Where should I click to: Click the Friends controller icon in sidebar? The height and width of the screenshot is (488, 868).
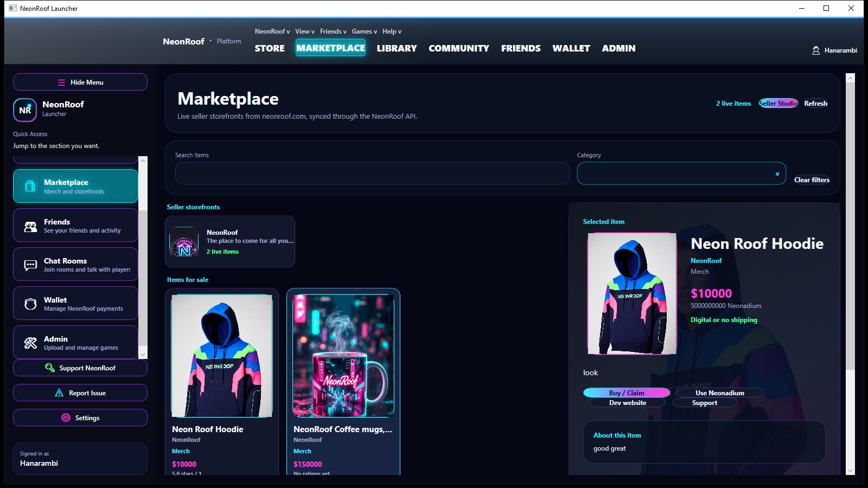pos(30,226)
